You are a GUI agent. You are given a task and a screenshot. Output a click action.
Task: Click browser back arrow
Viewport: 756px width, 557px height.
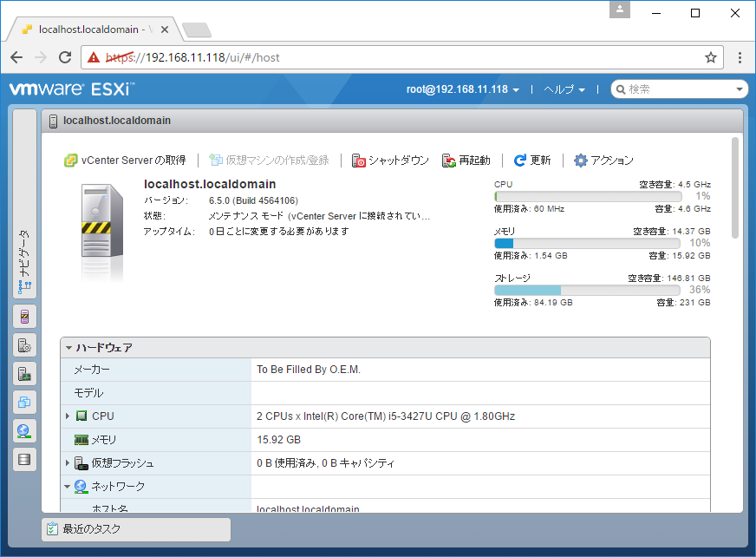tap(16, 57)
